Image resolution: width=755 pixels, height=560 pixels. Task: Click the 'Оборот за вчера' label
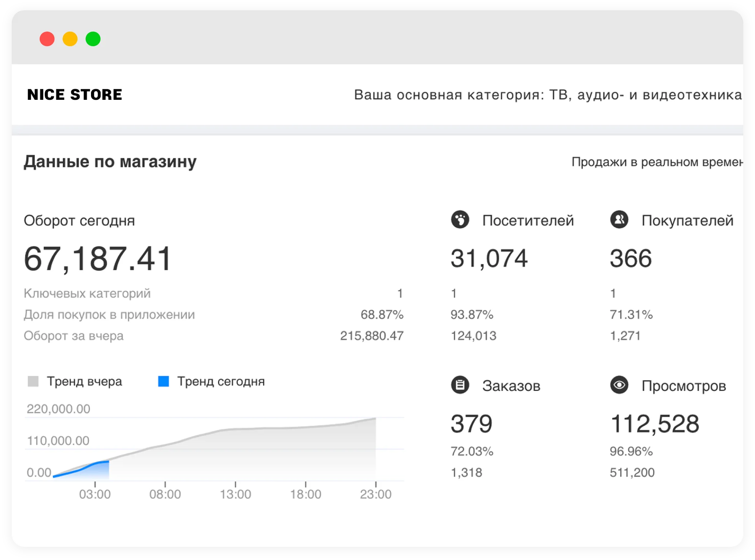[74, 336]
